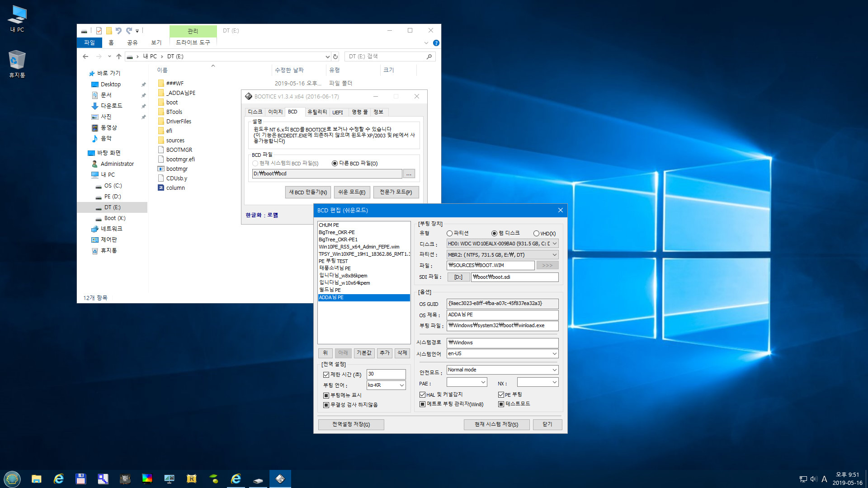Refresh the Explorer address bar
Viewport: 868px width, 488px height.
[335, 56]
